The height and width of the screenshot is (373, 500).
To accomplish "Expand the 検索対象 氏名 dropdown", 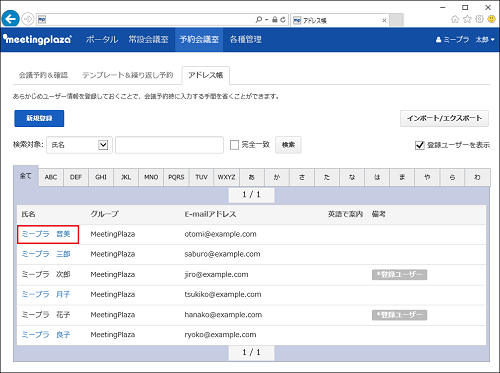I will click(x=79, y=145).
